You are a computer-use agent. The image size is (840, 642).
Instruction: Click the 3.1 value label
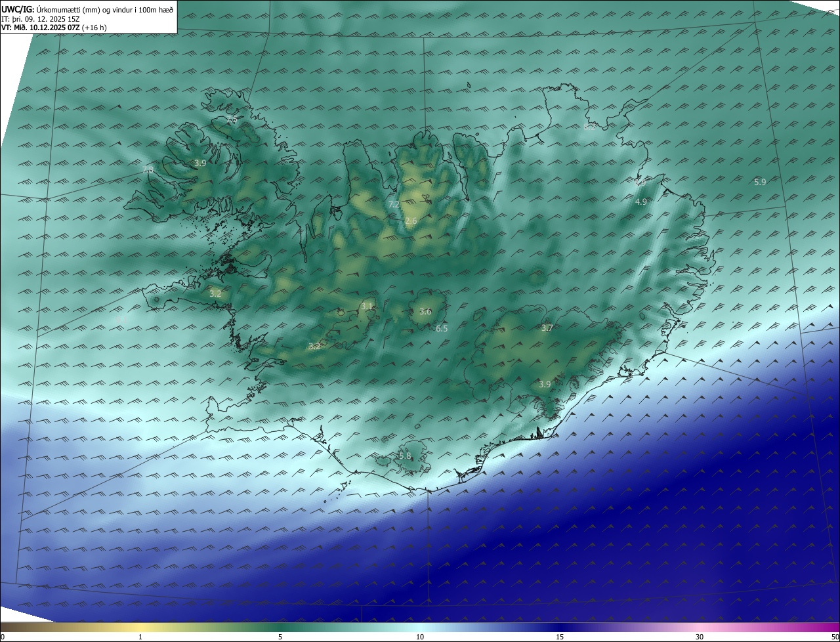point(367,307)
